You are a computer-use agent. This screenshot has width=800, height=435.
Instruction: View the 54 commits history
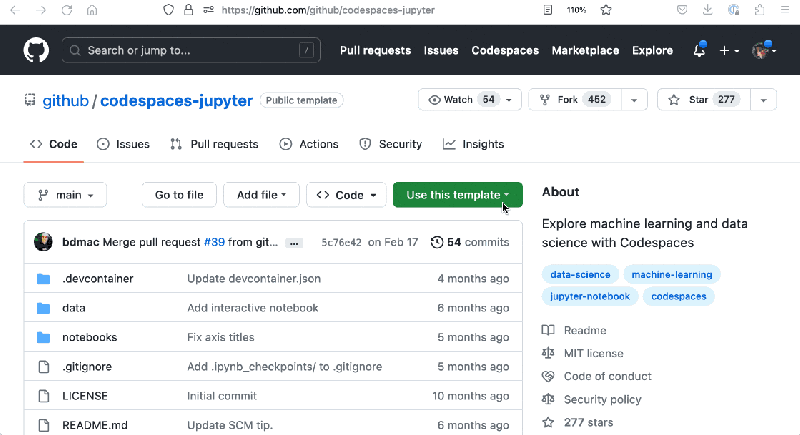(470, 242)
